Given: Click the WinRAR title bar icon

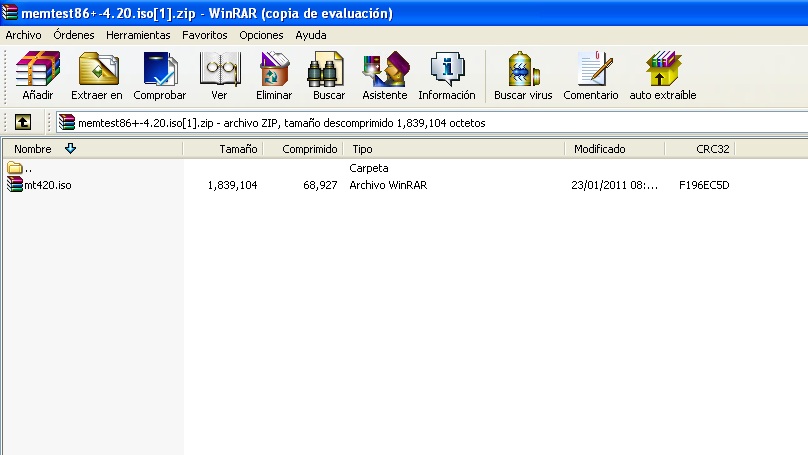Looking at the screenshot, I should tap(9, 12).
